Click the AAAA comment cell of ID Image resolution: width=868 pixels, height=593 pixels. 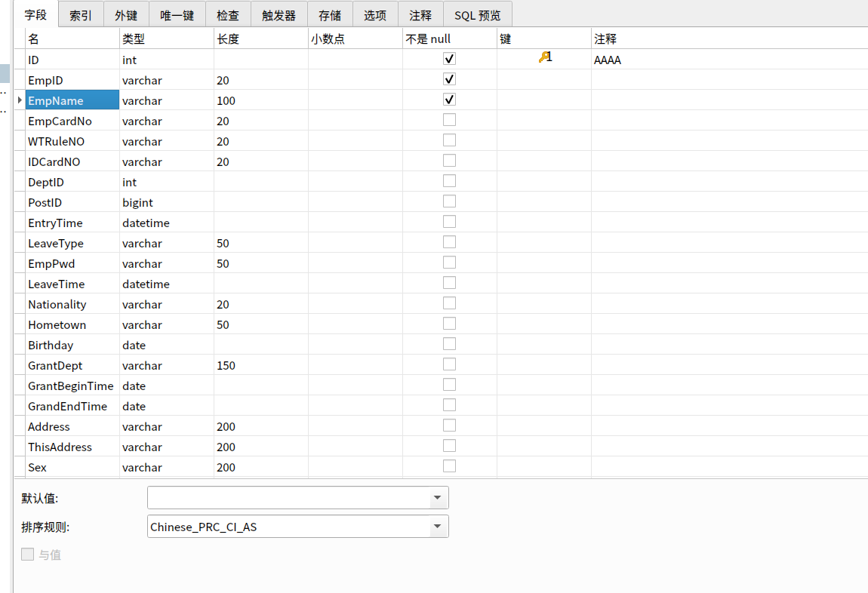(730, 60)
